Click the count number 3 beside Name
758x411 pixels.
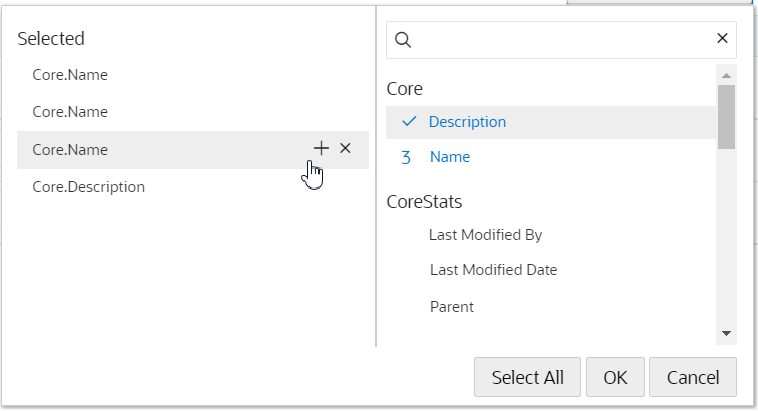406,157
